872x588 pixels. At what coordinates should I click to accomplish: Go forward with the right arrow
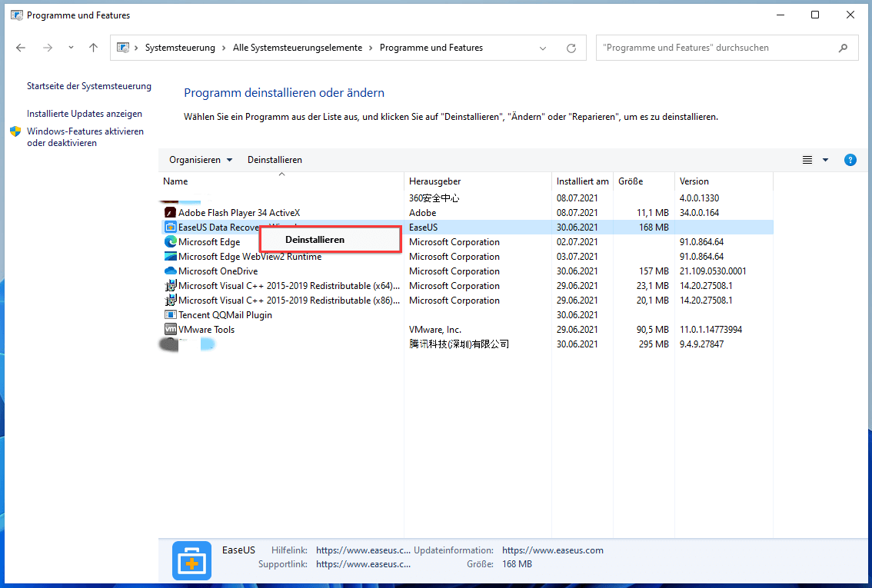(48, 48)
